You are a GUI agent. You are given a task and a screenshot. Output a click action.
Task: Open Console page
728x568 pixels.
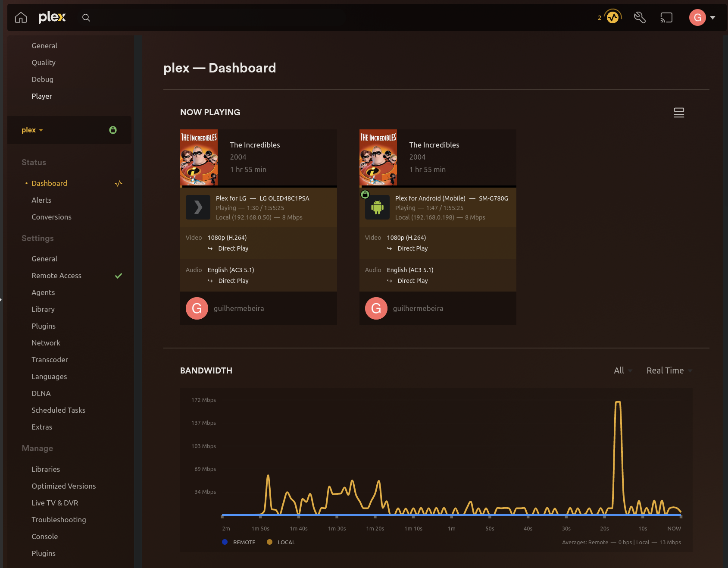tap(44, 537)
